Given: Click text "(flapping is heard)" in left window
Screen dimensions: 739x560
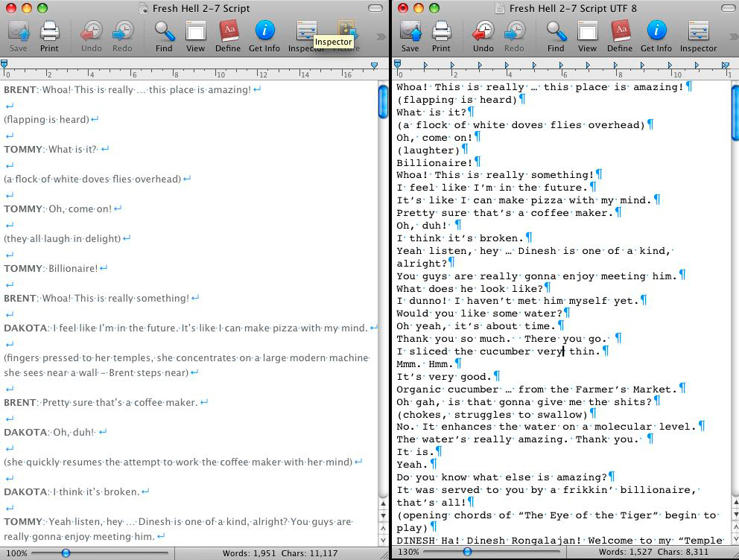Looking at the screenshot, I should (x=47, y=120).
